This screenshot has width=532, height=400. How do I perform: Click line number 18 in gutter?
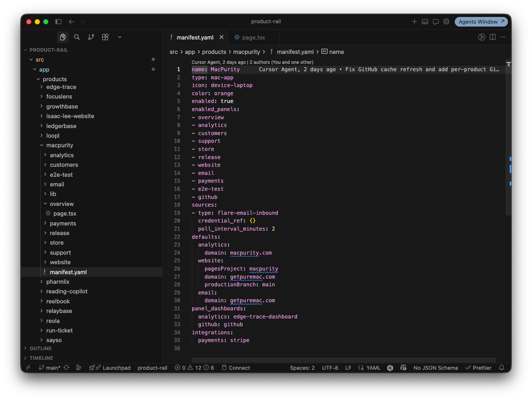tap(177, 205)
